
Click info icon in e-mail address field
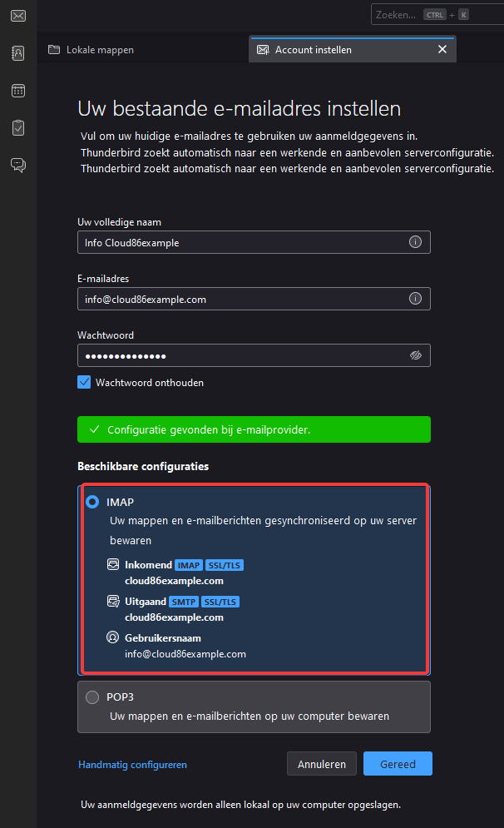[415, 299]
